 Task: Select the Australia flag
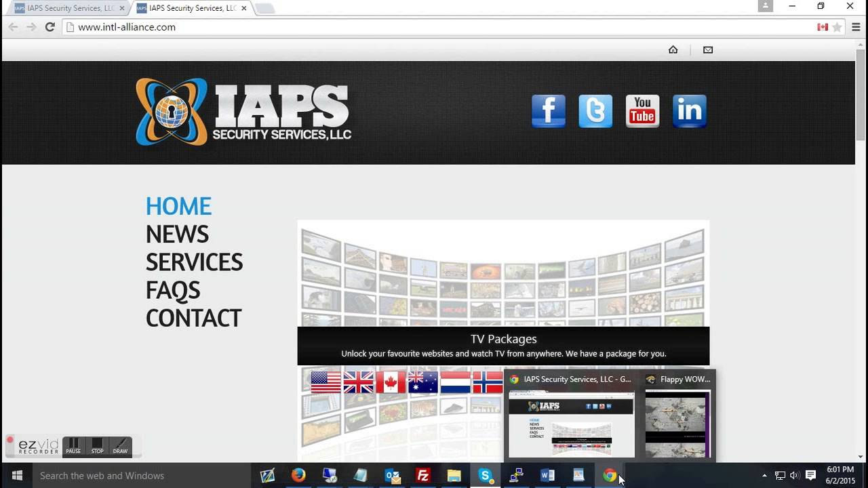(423, 382)
